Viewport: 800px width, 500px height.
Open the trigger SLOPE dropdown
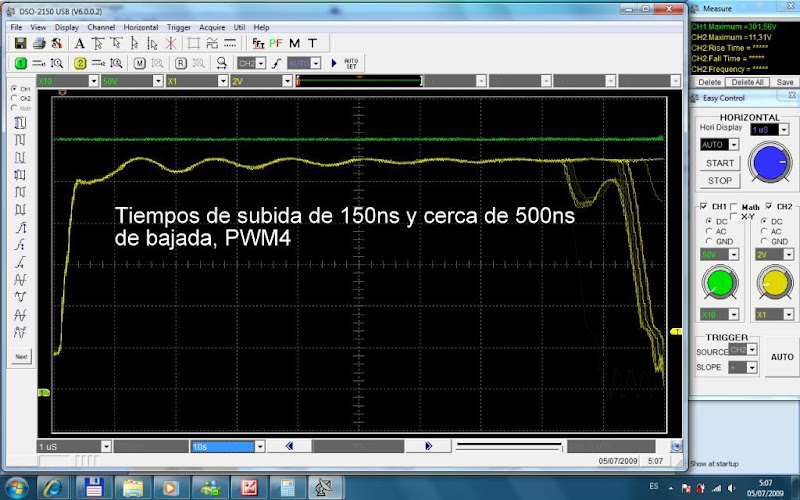tap(752, 367)
